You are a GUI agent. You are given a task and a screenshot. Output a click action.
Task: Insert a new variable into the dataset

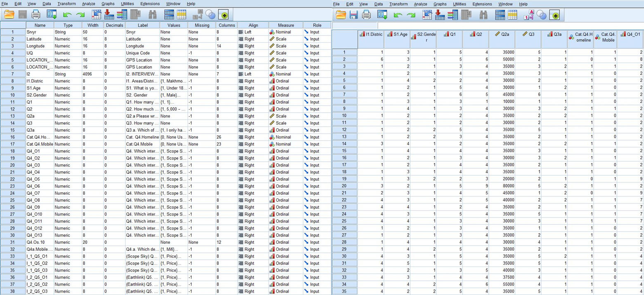click(x=122, y=14)
